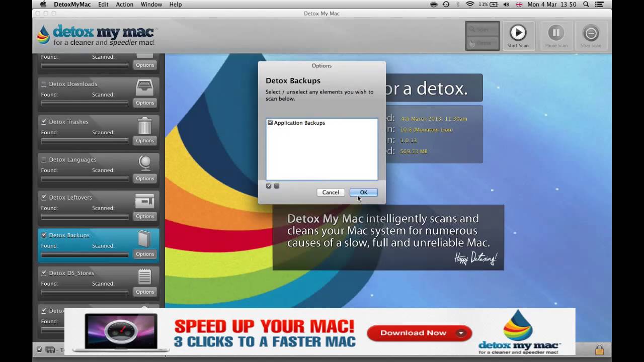The width and height of the screenshot is (644, 362).
Task: Click the Detox DS_Stores progress bar
Action: point(85,292)
